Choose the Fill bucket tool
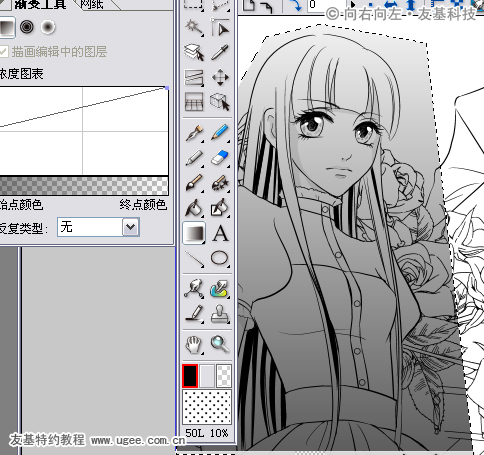The height and width of the screenshot is (455, 484). (x=194, y=208)
